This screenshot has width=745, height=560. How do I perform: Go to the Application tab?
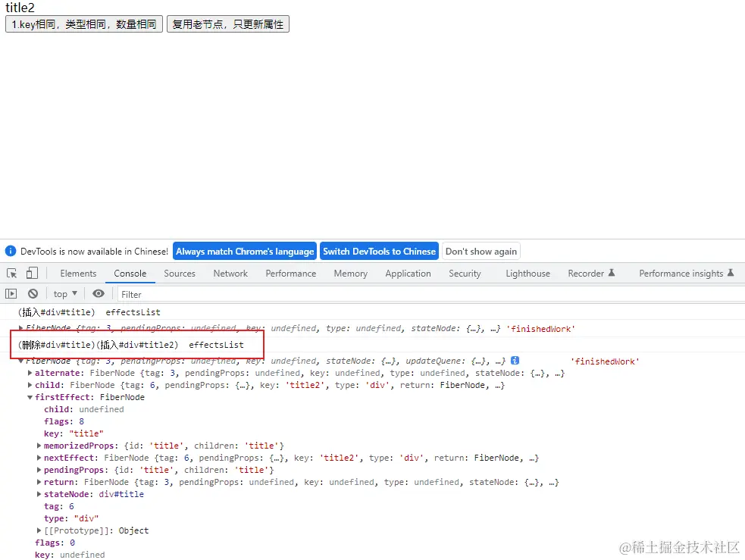point(408,274)
